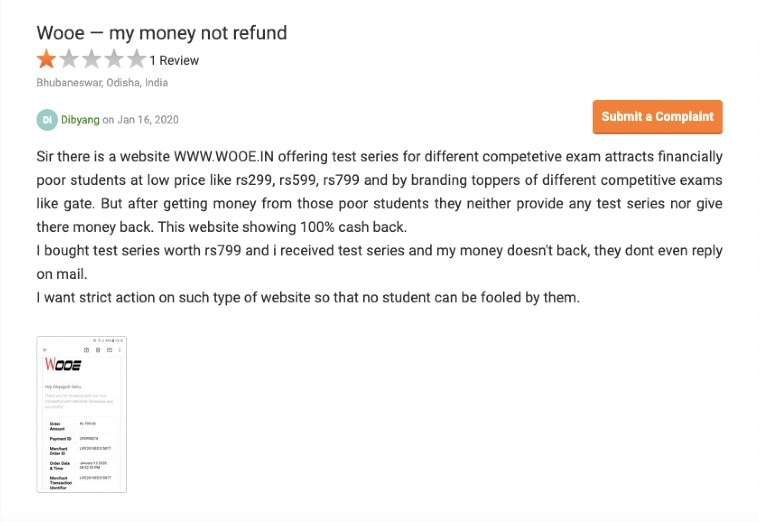Open the '1 Review' link

174,60
